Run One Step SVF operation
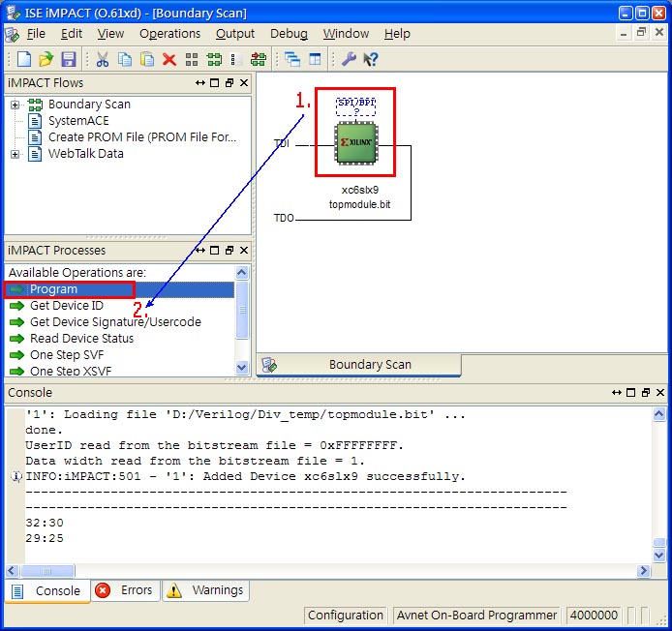Image resolution: width=672 pixels, height=631 pixels. click(67, 355)
